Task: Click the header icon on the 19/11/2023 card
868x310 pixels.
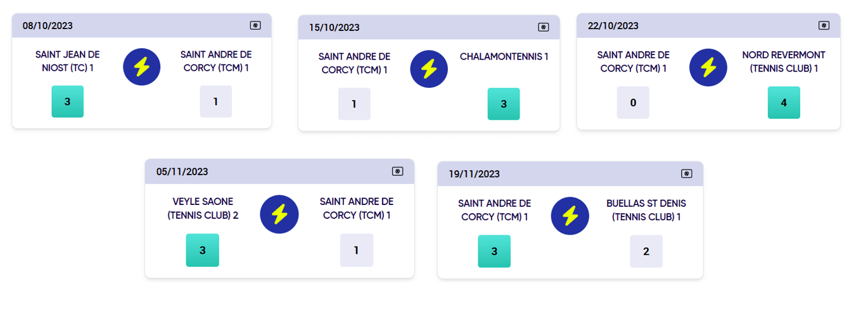Action: click(686, 173)
